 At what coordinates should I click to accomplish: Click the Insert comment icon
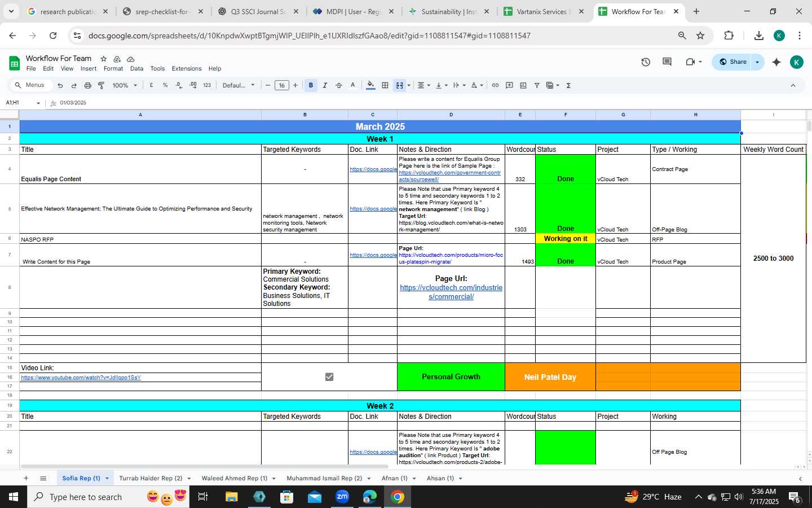point(509,85)
